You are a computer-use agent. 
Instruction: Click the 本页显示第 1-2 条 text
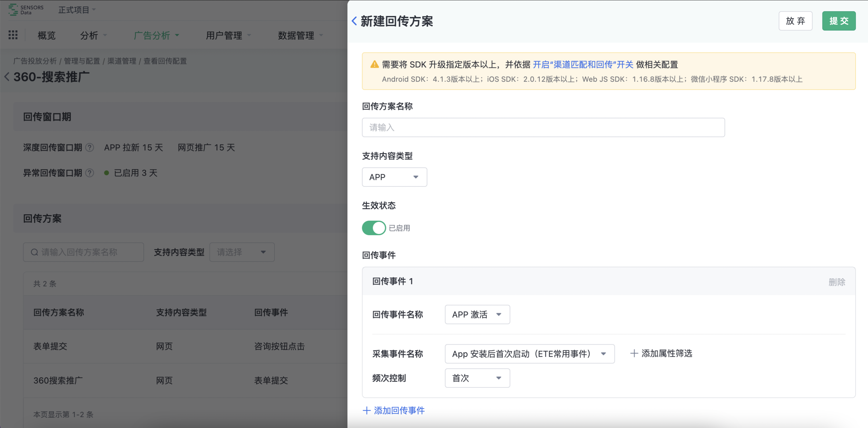[x=63, y=414]
